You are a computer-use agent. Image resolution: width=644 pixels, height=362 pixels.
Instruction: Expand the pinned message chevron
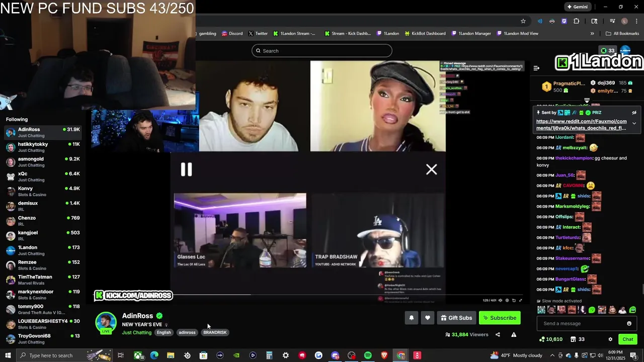(634, 123)
